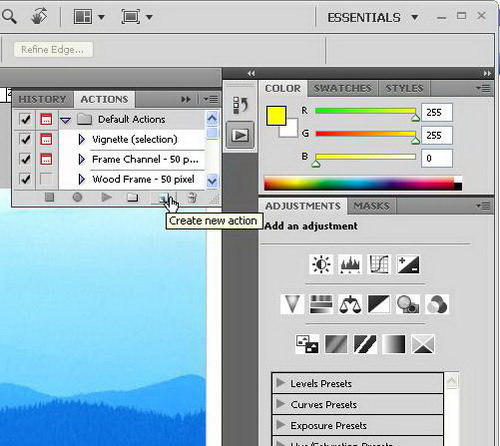This screenshot has width=500, height=446.
Task: Add a Selective Color adjustment
Action: pos(423,344)
